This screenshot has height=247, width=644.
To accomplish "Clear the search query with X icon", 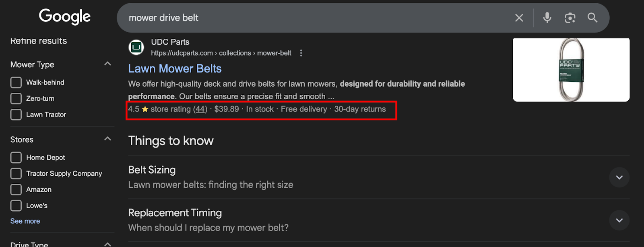I will [x=519, y=18].
